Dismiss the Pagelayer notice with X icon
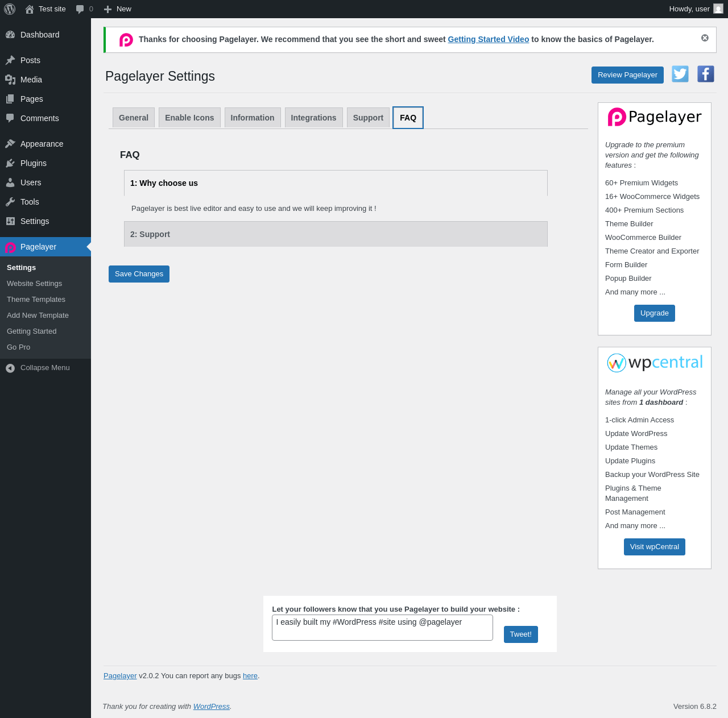 pos(705,38)
